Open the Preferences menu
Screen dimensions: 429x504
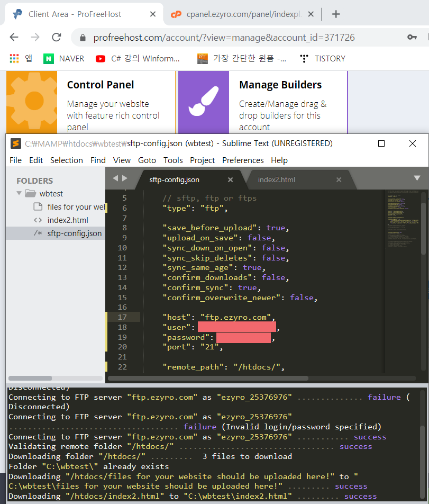point(243,160)
